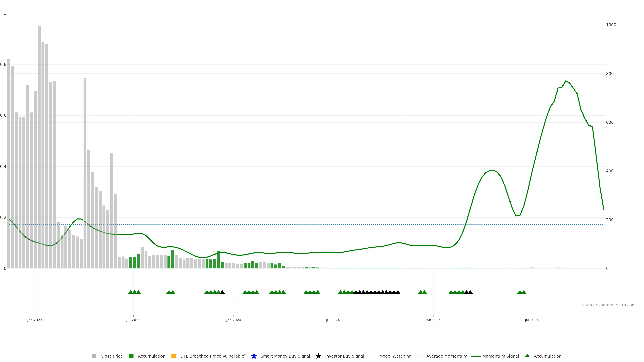Click the 1000 right axis label
The width and height of the screenshot is (644, 362).
(x=611, y=25)
